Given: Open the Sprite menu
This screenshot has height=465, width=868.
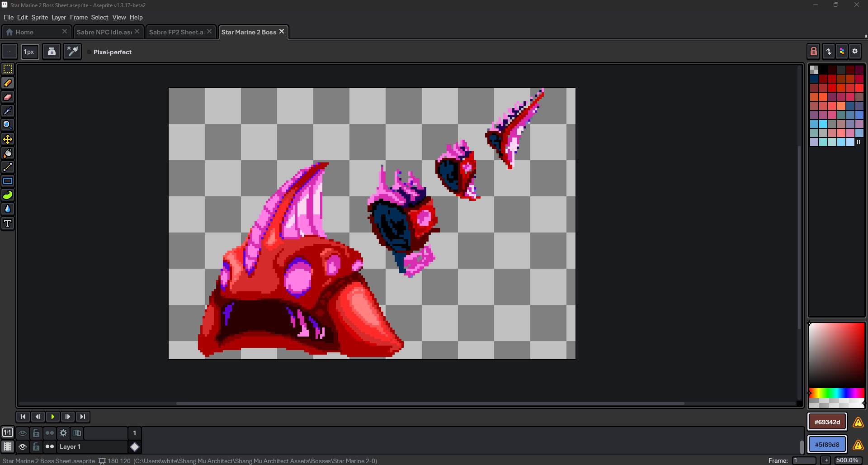Looking at the screenshot, I should 39,18.
